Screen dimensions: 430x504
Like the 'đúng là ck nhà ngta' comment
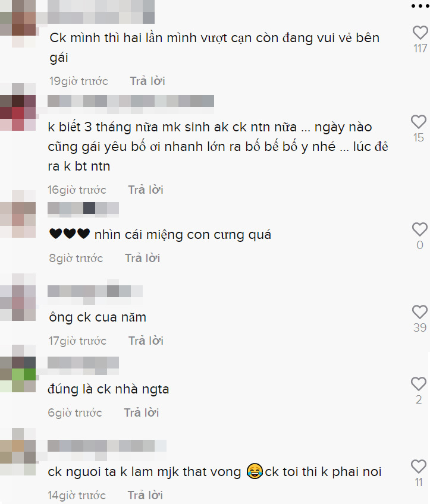coord(419,384)
